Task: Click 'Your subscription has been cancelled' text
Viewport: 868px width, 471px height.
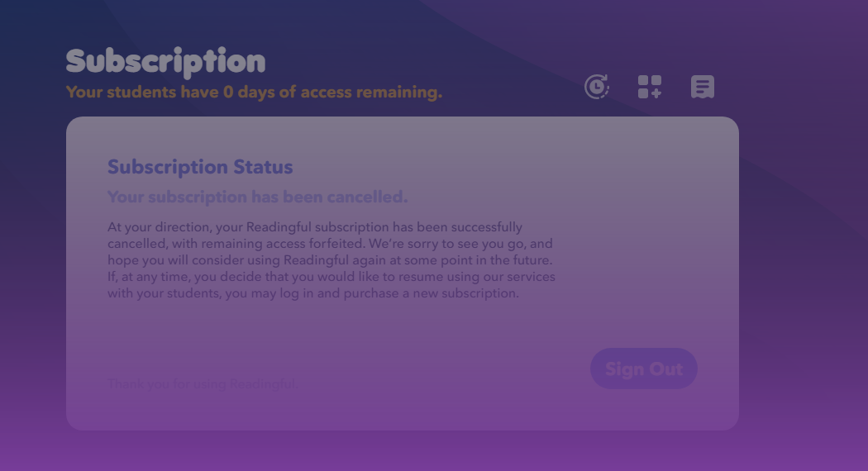Action: tap(257, 197)
